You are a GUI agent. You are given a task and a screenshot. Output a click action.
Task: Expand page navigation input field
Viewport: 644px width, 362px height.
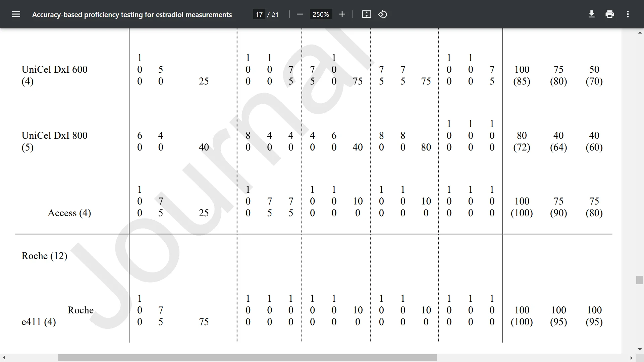(258, 14)
